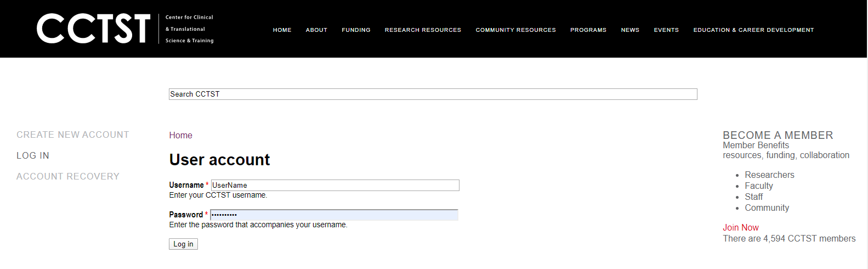Click the Staff list item

pyautogui.click(x=753, y=197)
